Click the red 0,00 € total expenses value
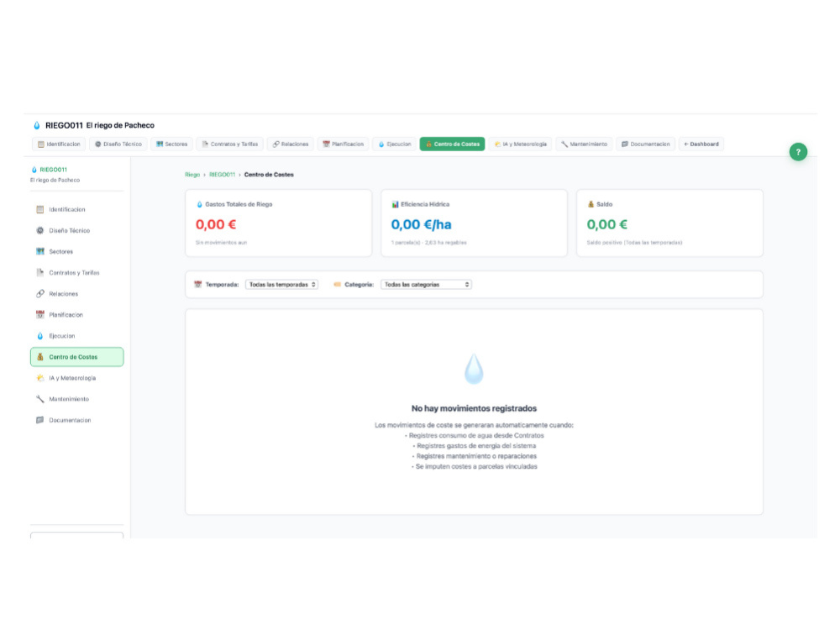The image size is (840, 630). (216, 224)
